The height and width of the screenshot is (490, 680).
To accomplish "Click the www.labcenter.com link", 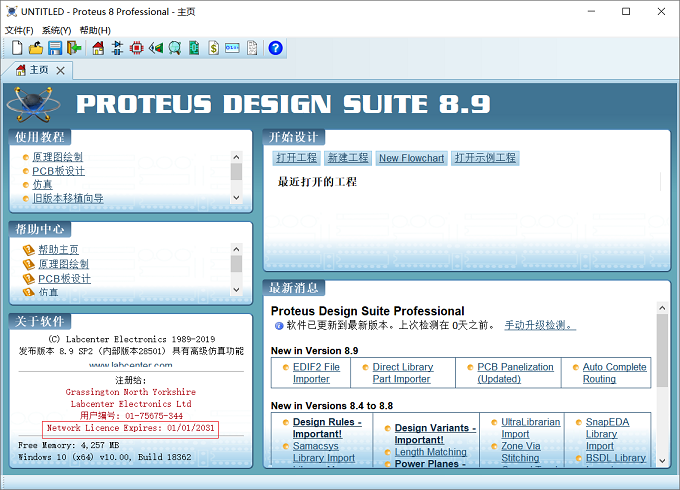I will (131, 365).
